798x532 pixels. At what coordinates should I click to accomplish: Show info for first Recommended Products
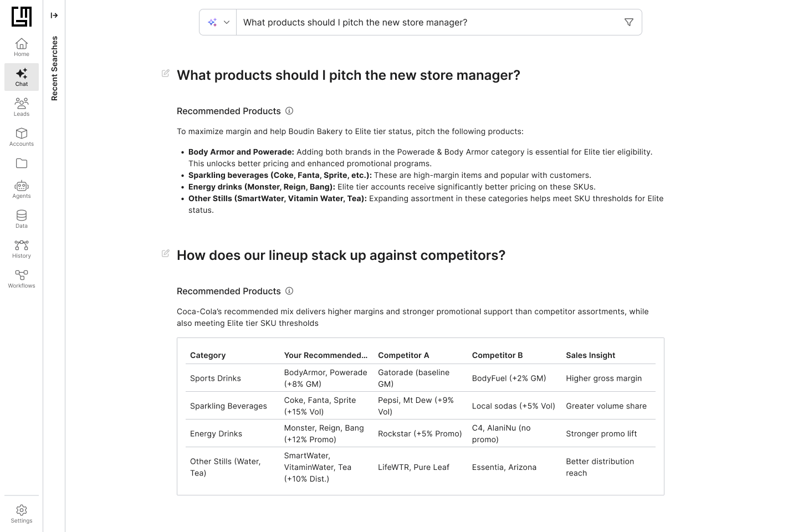coord(289,111)
